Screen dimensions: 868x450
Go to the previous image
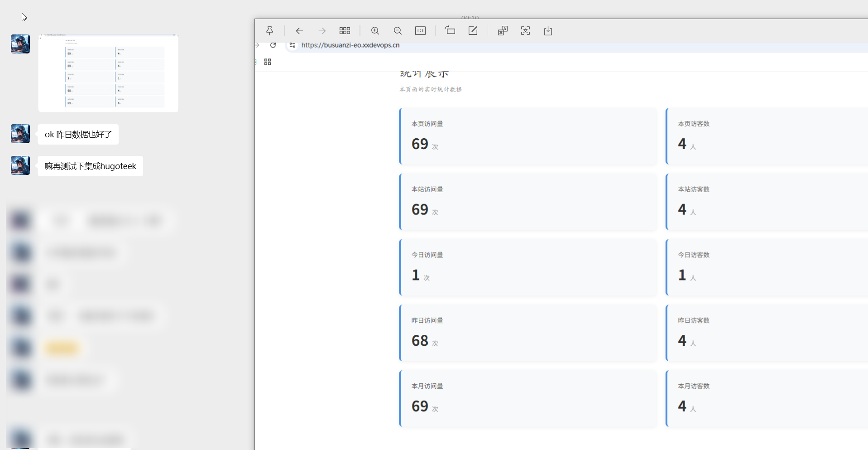(x=299, y=31)
